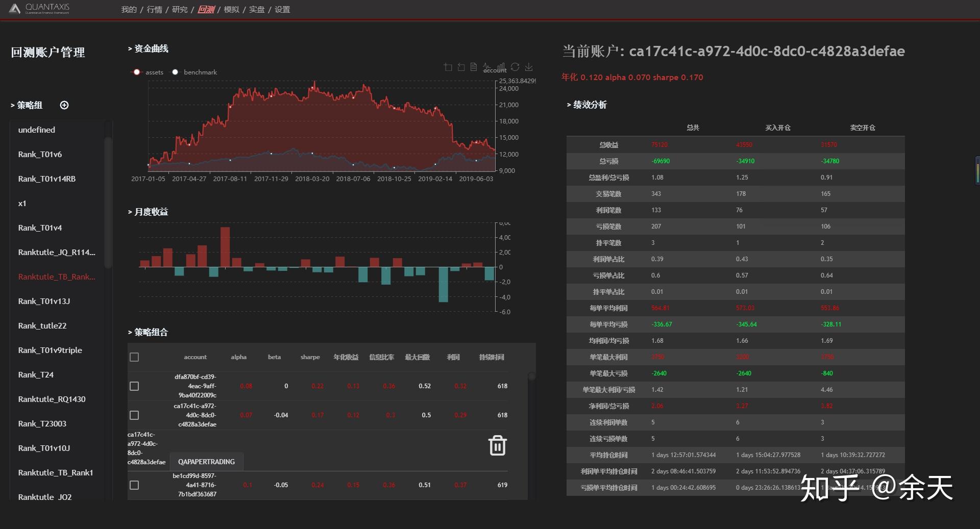
Task: Click the account column header
Action: (195, 357)
